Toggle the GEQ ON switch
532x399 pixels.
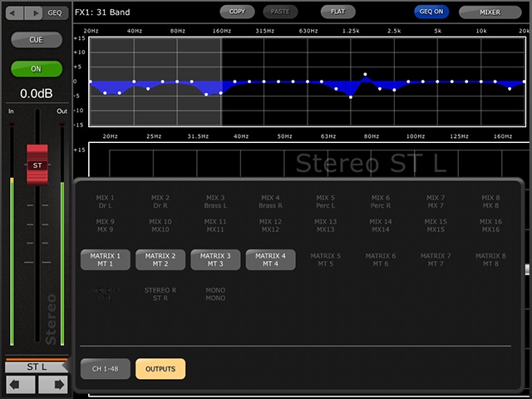tap(431, 12)
